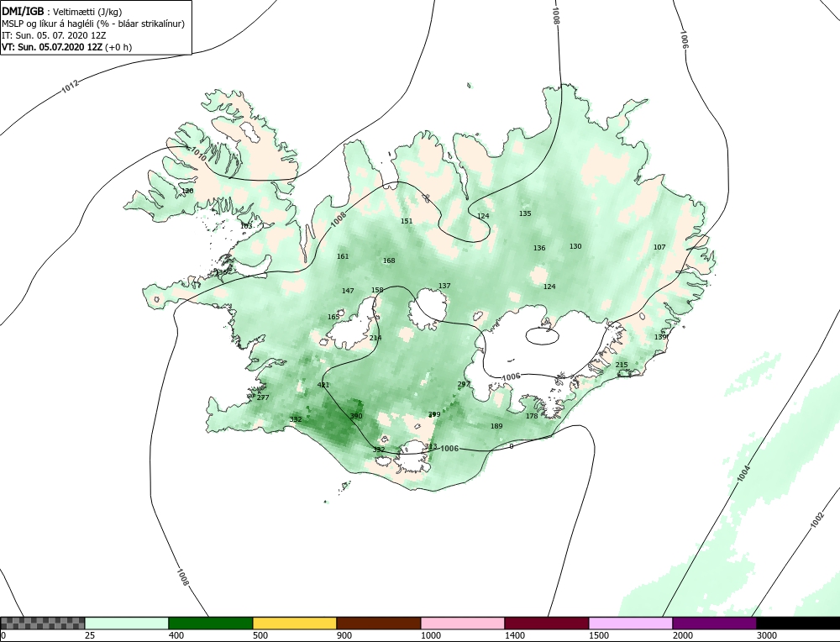Click the CAPE value 390 on the map
This screenshot has width=840, height=642.
point(356,416)
